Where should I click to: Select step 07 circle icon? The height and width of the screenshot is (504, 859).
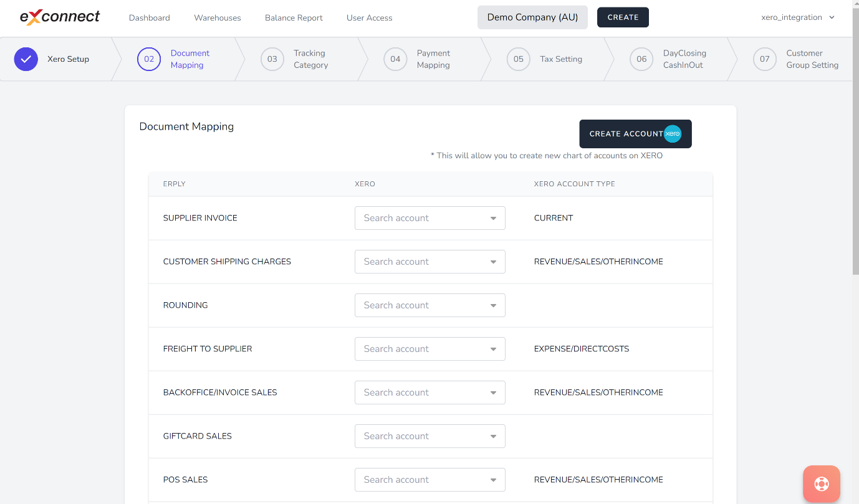765,59
